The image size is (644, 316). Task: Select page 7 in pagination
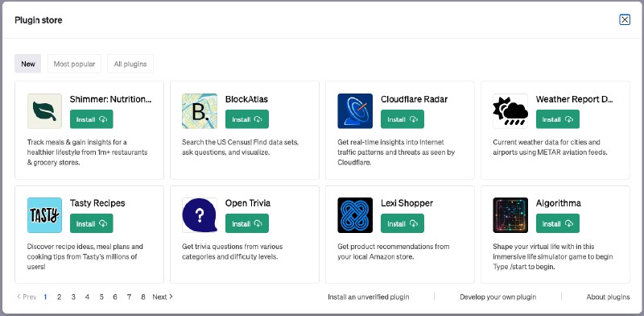point(129,297)
